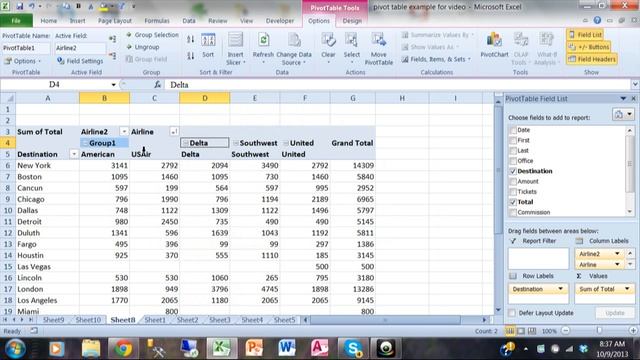Open Fields, Items, & Sets menu
Viewport: 640px width, 360px height.
point(437,59)
